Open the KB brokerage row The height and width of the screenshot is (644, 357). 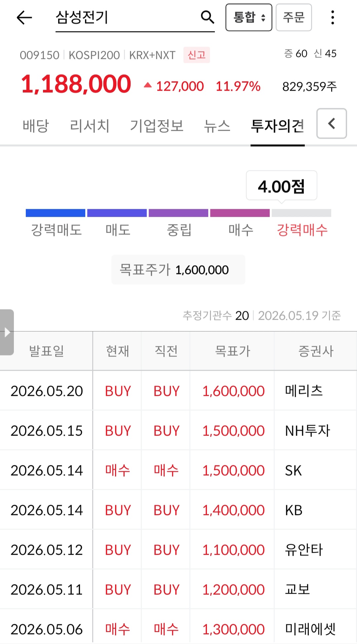tap(178, 510)
